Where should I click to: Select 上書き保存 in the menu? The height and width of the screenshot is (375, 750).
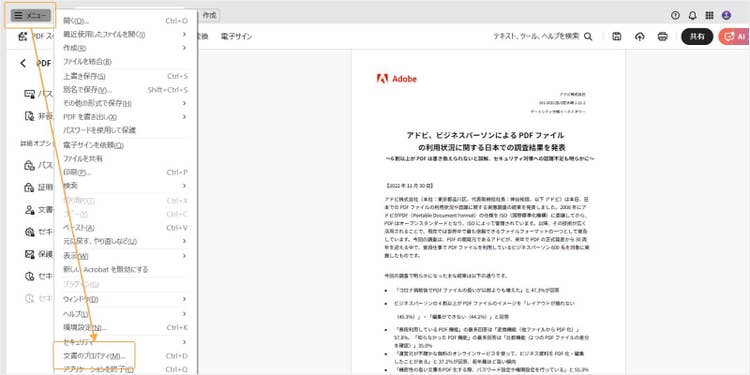pos(125,77)
